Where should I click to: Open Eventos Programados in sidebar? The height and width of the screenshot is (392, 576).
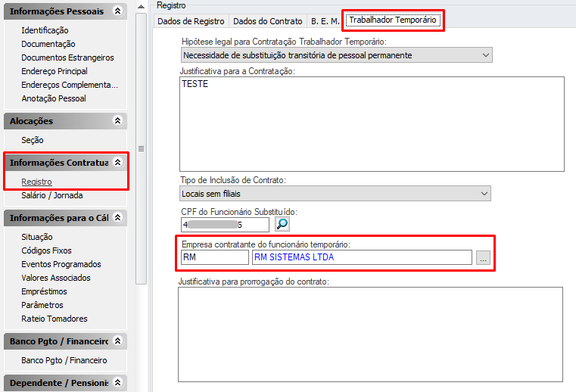(61, 264)
